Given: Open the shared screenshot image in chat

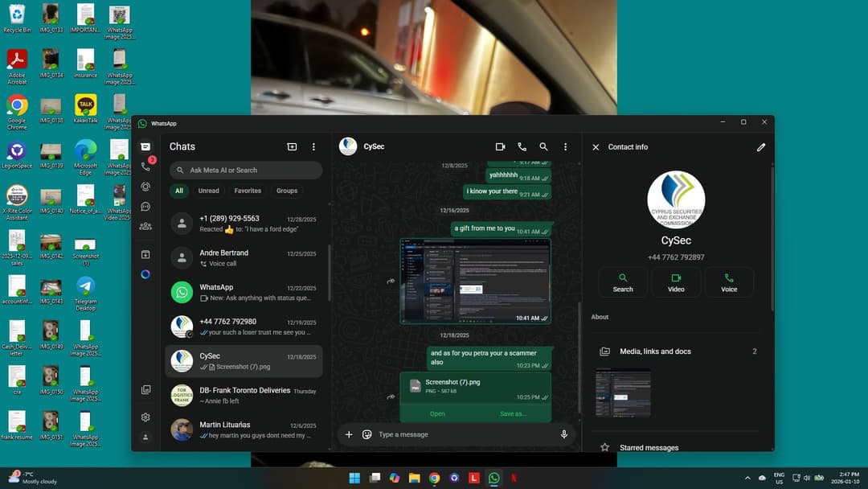Looking at the screenshot, I should [x=476, y=281].
